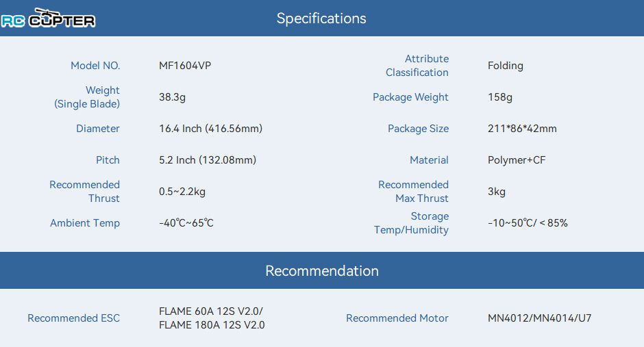Click the Attribute Classification label
This screenshot has width=644, height=347.
[x=417, y=66]
